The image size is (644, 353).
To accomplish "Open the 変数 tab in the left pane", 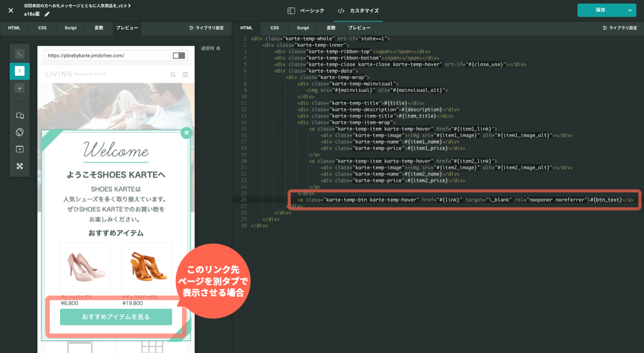I will pos(98,28).
